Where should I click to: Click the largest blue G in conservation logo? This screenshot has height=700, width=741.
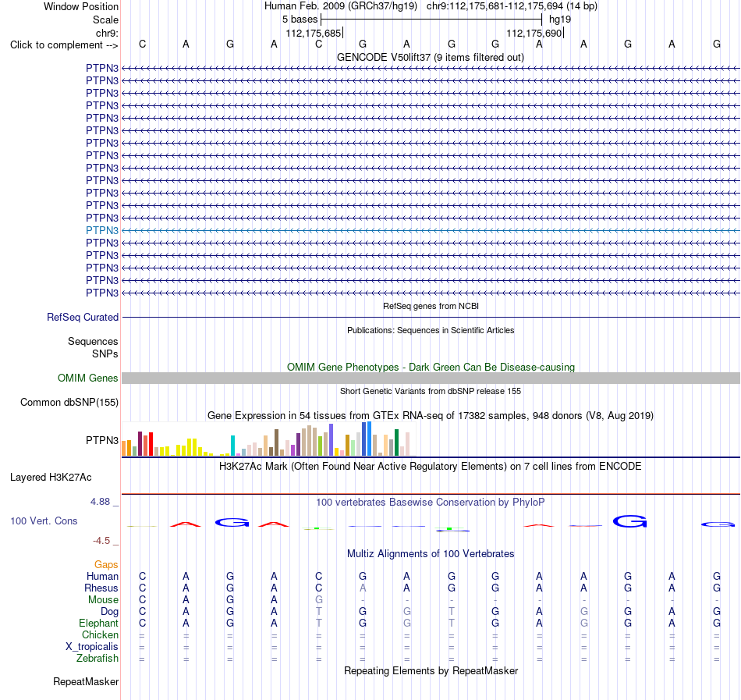[629, 521]
